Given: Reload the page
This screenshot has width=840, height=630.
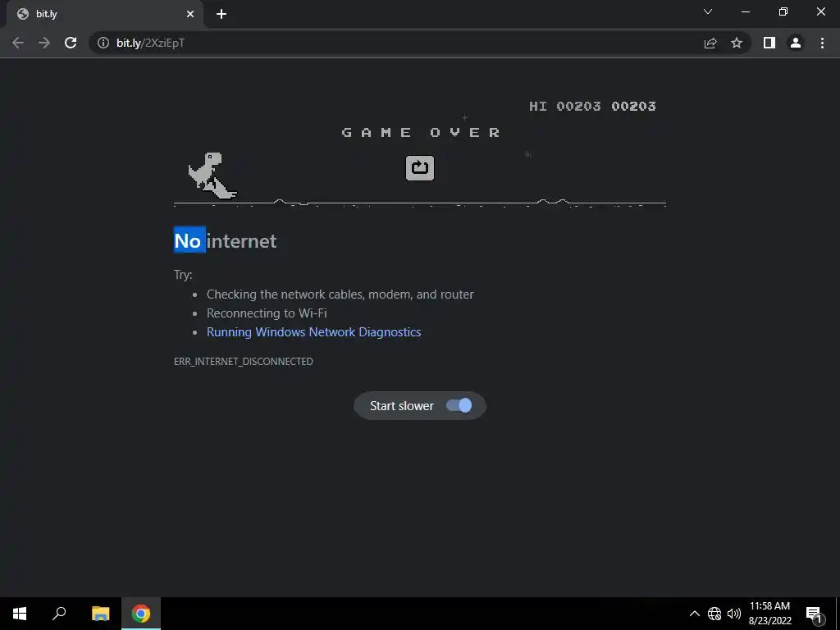Looking at the screenshot, I should 71,43.
